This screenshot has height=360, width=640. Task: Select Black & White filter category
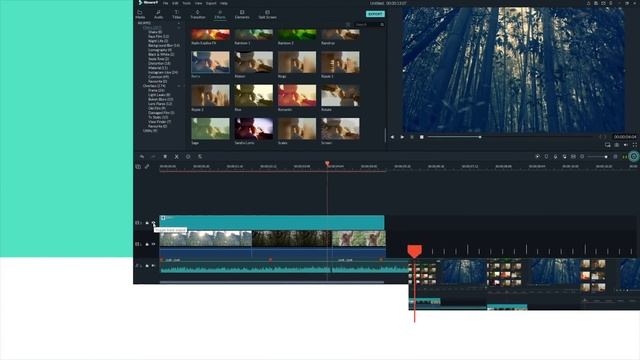pos(161,54)
